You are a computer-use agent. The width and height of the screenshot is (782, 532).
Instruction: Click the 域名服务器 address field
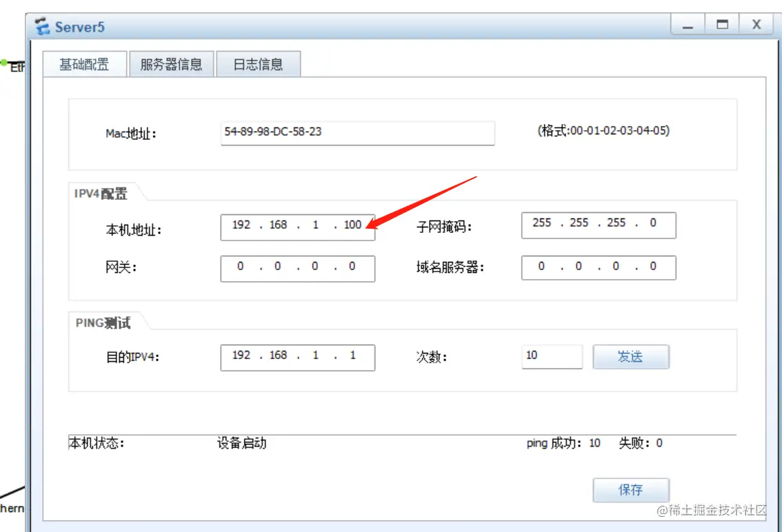(599, 268)
